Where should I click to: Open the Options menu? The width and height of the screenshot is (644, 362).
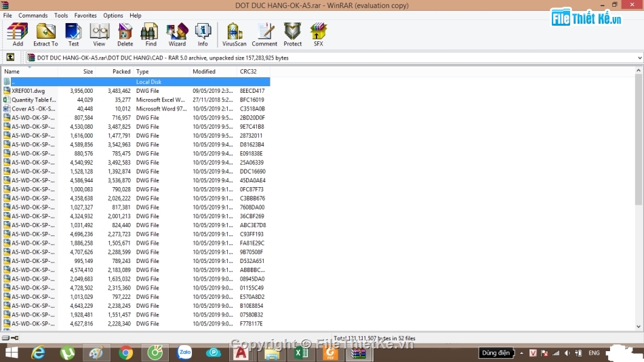[x=113, y=15]
